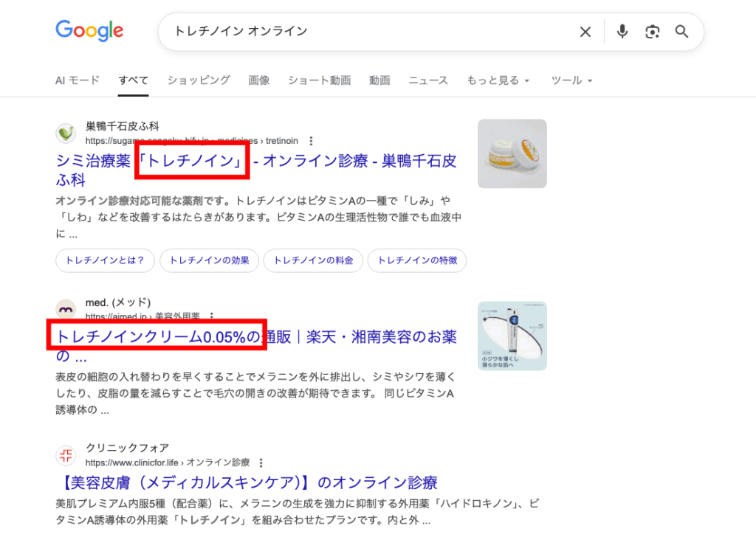Open the three-dot menu for med. result
Viewport: 756px width, 537px height.
(x=213, y=317)
